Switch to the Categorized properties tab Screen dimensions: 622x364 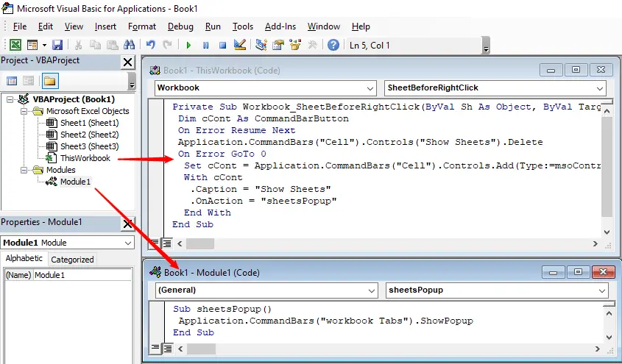[72, 260]
